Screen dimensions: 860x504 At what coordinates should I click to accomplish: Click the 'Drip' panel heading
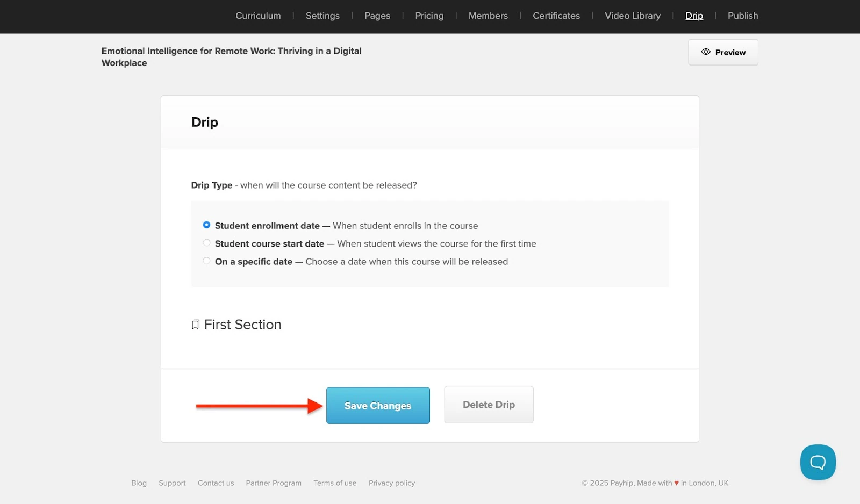click(x=204, y=122)
